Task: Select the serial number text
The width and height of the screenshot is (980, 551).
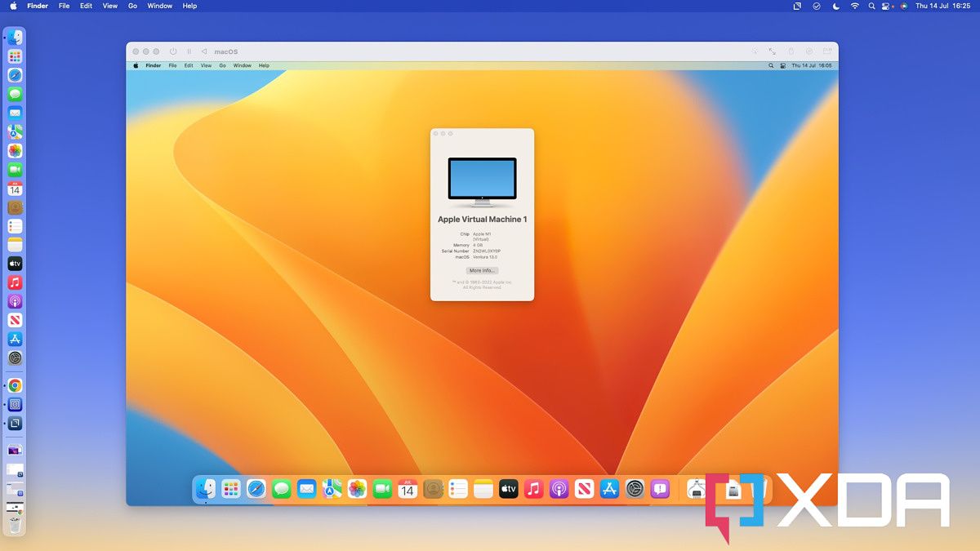Action: pyautogui.click(x=487, y=251)
